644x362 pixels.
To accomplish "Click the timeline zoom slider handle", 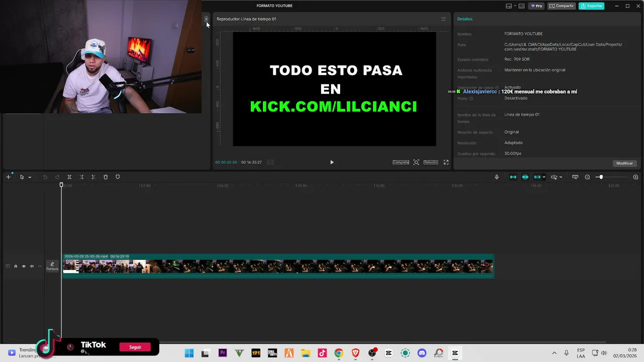I will (600, 177).
